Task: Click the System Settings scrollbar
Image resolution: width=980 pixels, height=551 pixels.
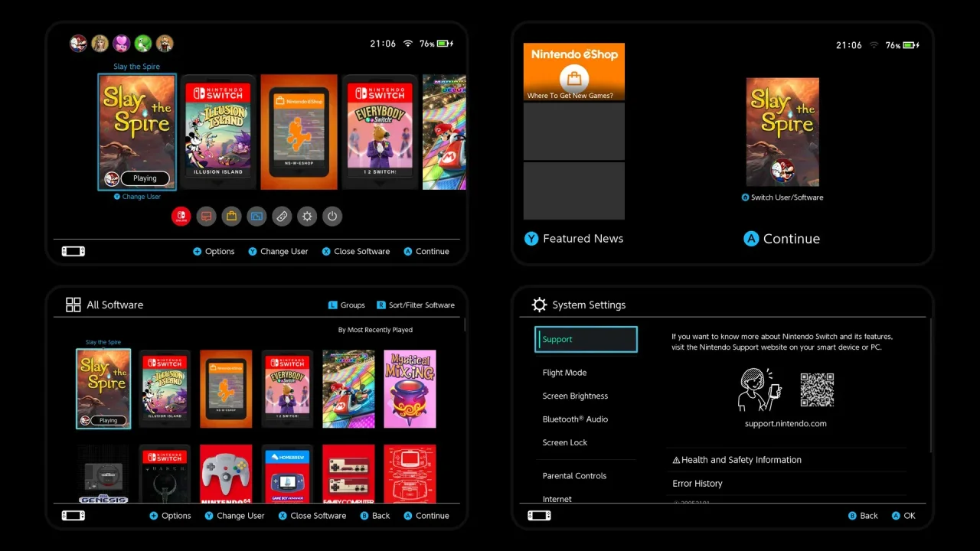Action: coord(931,384)
